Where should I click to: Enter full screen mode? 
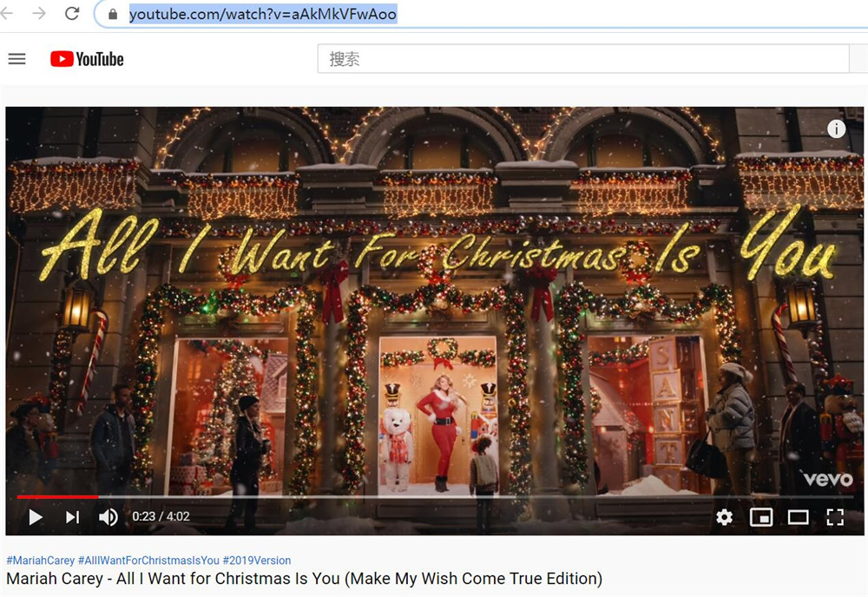(835, 517)
